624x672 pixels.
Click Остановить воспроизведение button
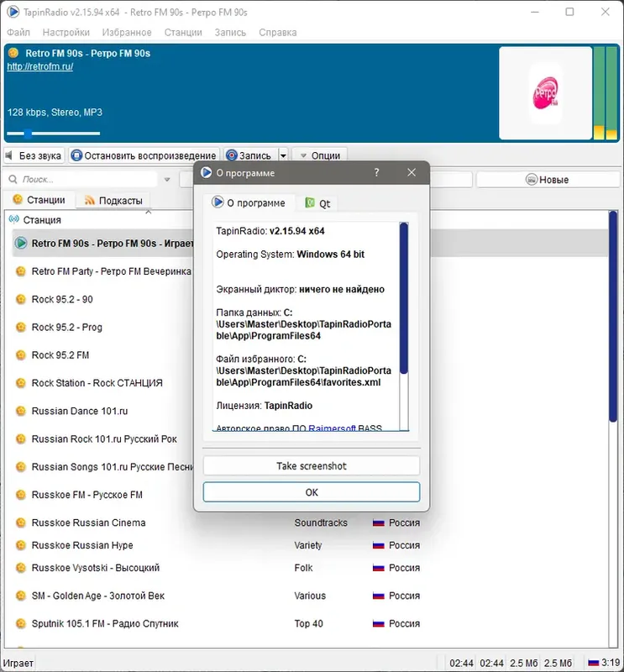pos(144,155)
